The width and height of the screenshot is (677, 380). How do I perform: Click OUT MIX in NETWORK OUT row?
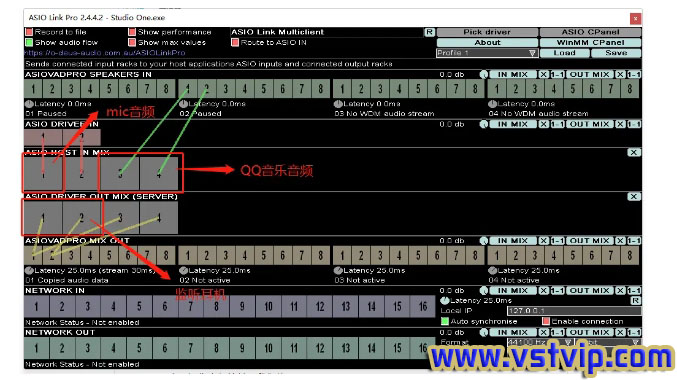589,332
